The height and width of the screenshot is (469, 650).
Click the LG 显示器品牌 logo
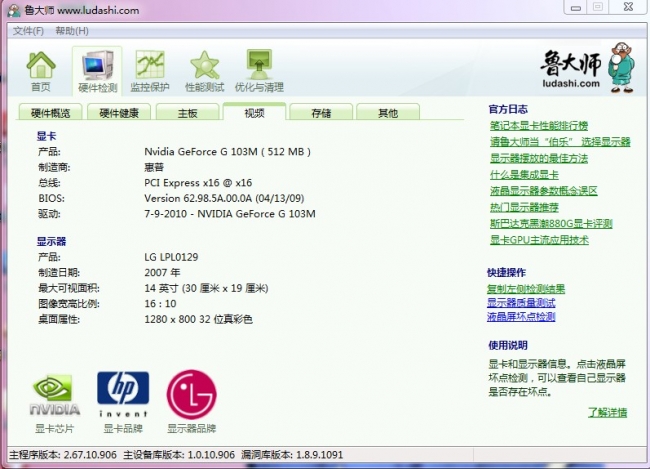pos(191,395)
